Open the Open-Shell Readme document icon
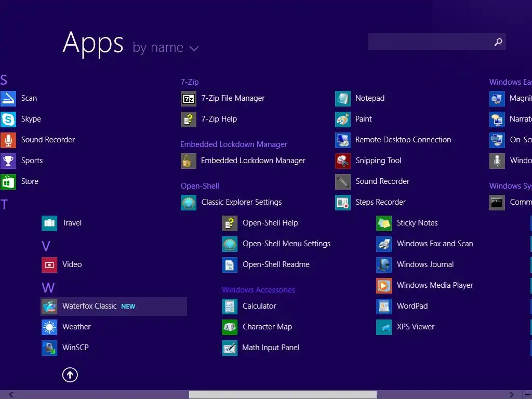Image resolution: width=532 pixels, height=399 pixels. (229, 264)
